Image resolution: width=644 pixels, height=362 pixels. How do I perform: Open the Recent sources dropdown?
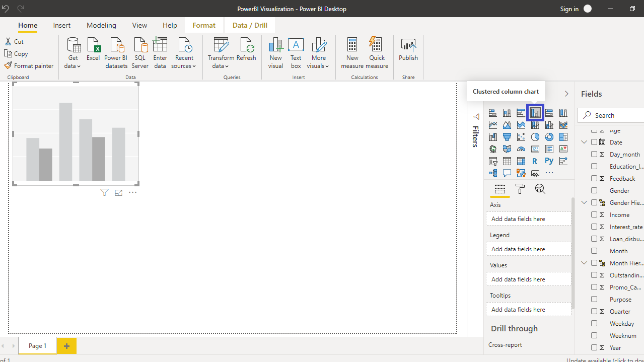tap(184, 53)
